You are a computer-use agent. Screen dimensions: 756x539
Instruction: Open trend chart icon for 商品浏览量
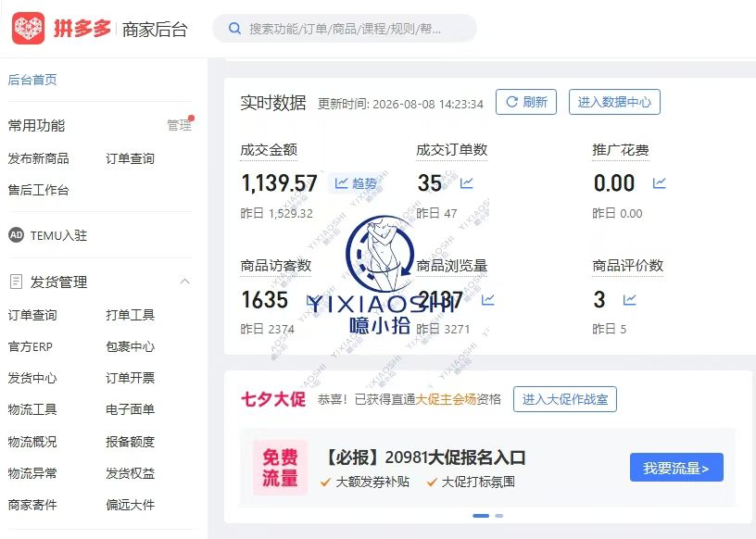(x=488, y=300)
